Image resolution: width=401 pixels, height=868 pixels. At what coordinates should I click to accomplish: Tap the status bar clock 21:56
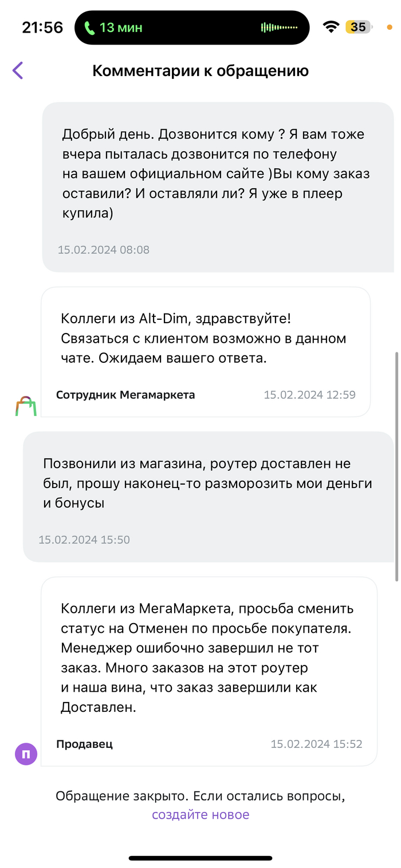click(x=42, y=27)
